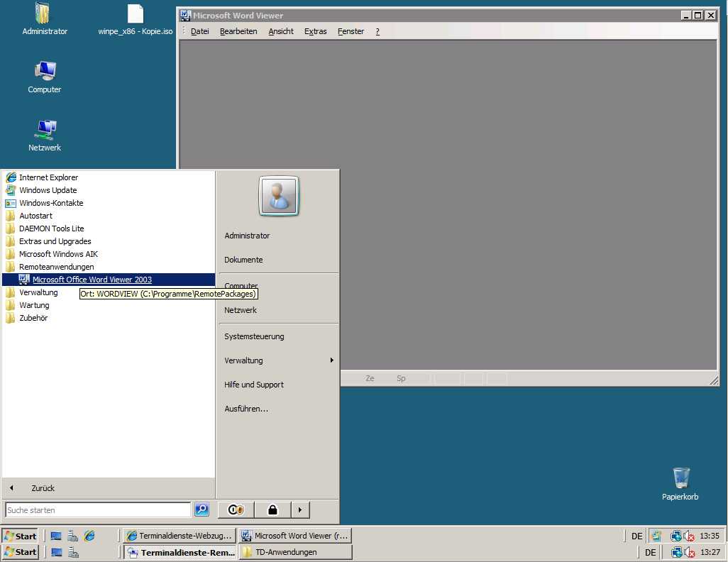
Task: Open the Ansicht menu in Word Viewer
Action: point(281,31)
